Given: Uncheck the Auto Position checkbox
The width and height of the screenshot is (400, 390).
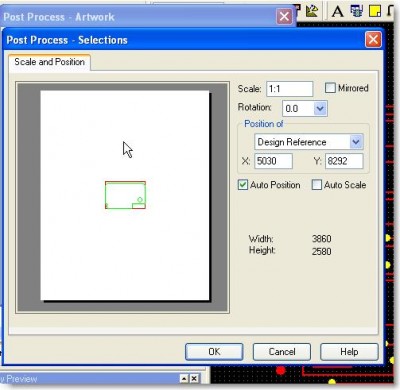Looking at the screenshot, I should [243, 185].
